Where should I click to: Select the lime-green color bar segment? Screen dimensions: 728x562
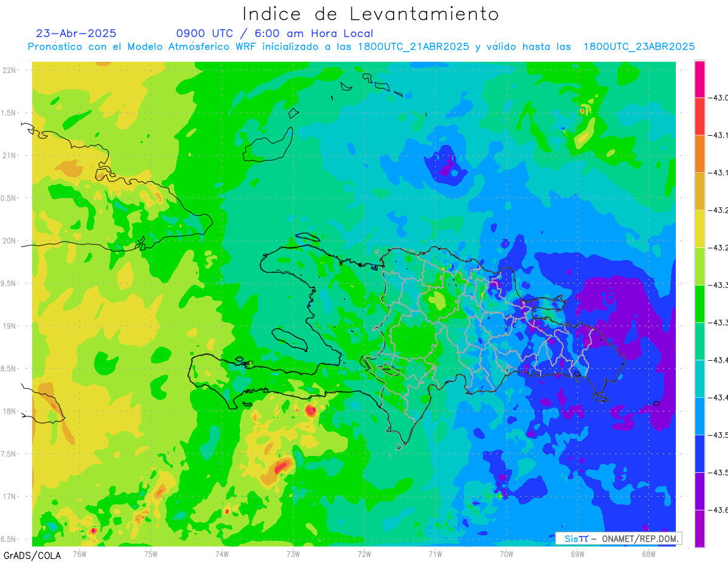(699, 266)
